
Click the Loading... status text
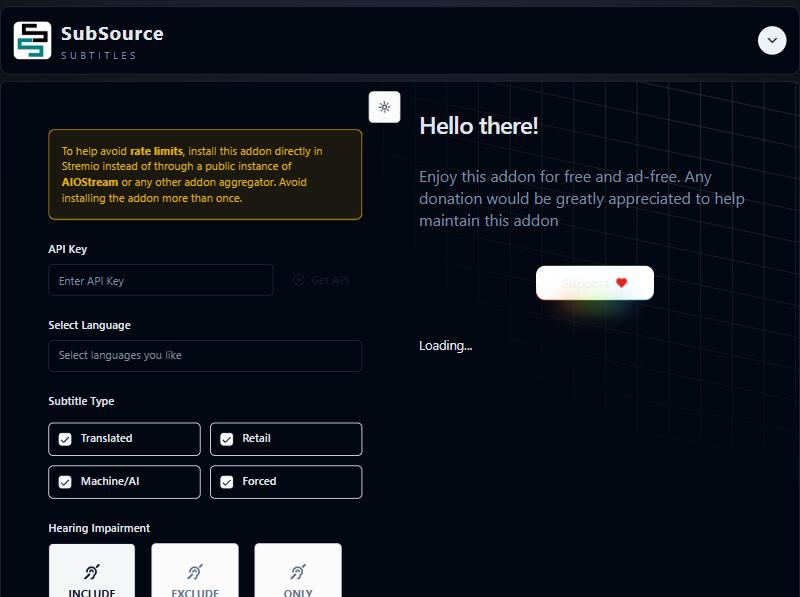pyautogui.click(x=445, y=345)
